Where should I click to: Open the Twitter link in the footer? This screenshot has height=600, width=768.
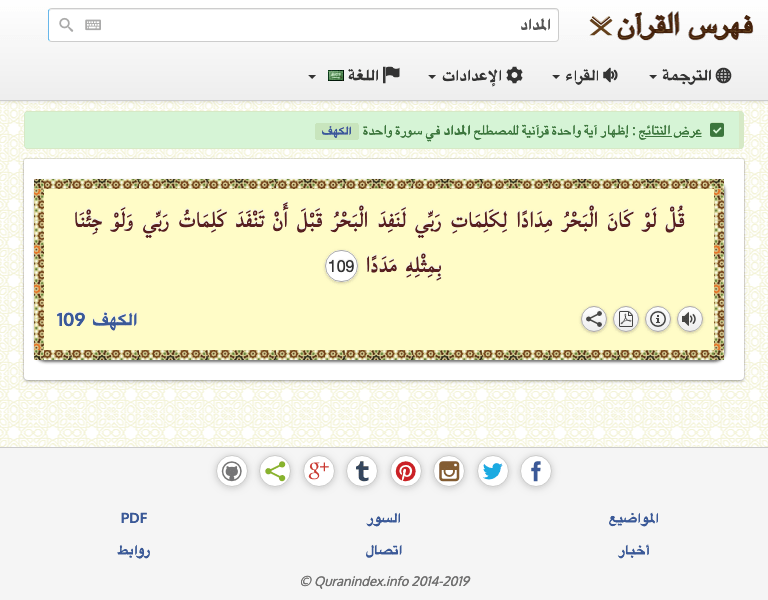click(492, 471)
